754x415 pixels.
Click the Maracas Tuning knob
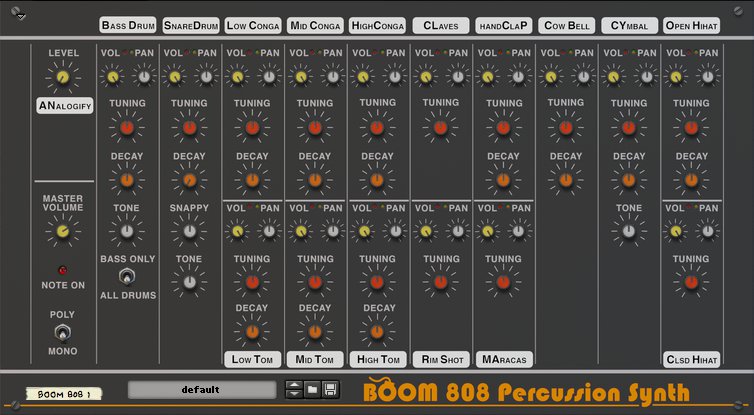tap(503, 282)
